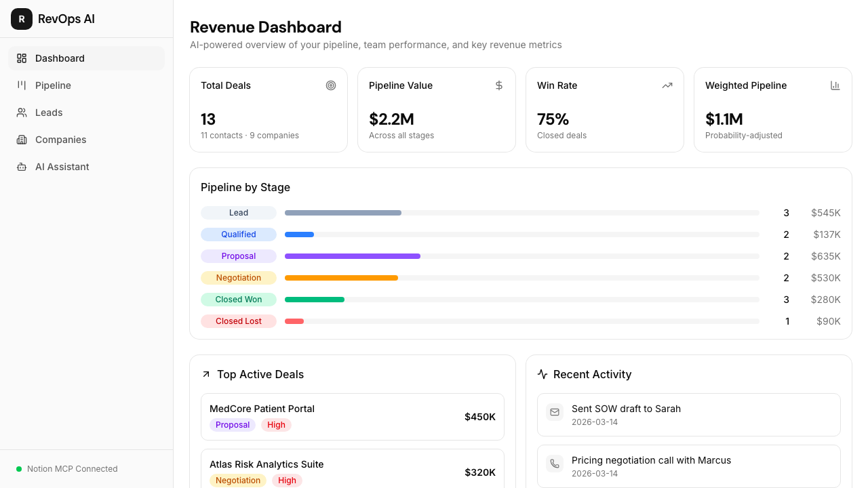Click the Notion MCP Connected status indicator
The width and height of the screenshot is (868, 488).
pos(67,469)
